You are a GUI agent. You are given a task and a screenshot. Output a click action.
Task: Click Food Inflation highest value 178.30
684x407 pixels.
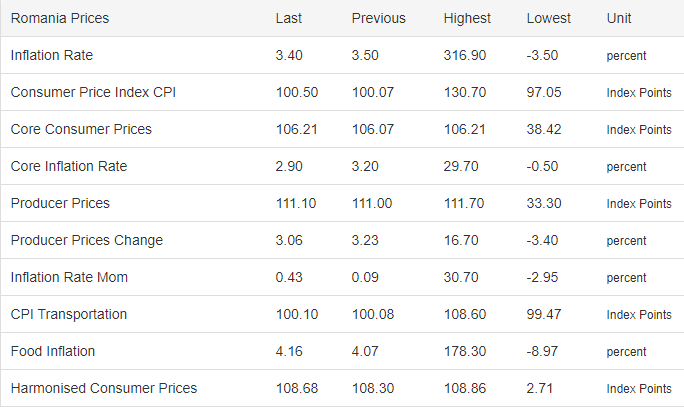coord(465,352)
